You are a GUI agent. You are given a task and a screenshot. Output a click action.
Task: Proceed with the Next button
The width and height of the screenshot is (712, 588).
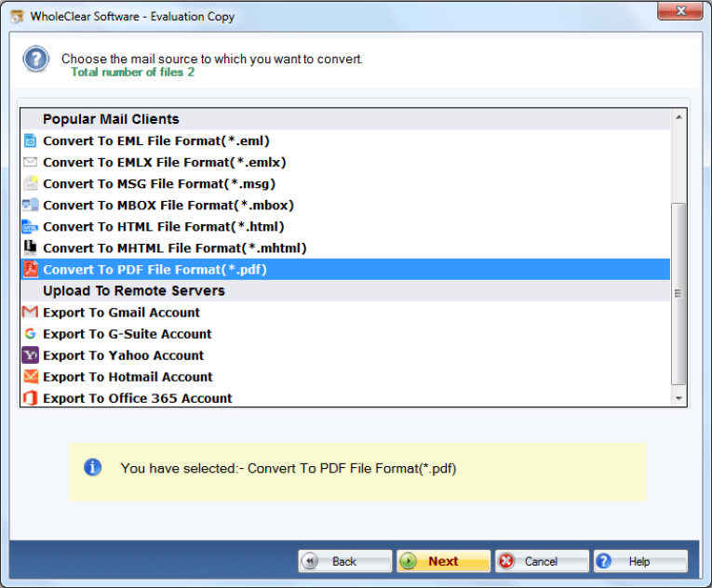point(444,561)
